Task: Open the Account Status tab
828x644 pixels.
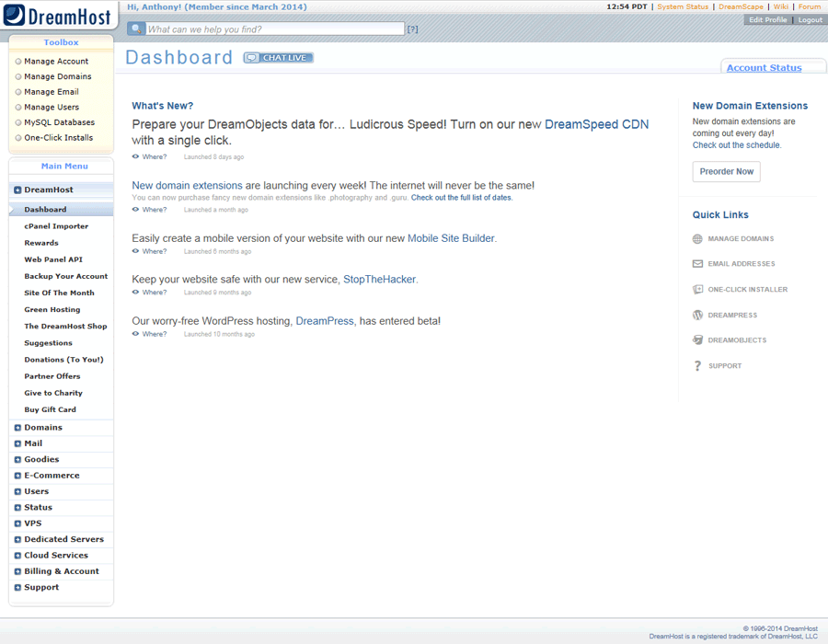Action: 764,67
